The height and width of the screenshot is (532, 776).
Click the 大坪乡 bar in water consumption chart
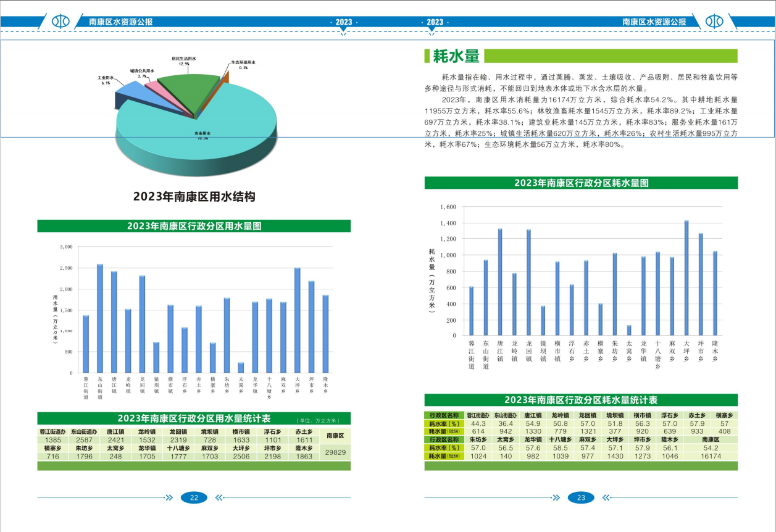point(686,278)
